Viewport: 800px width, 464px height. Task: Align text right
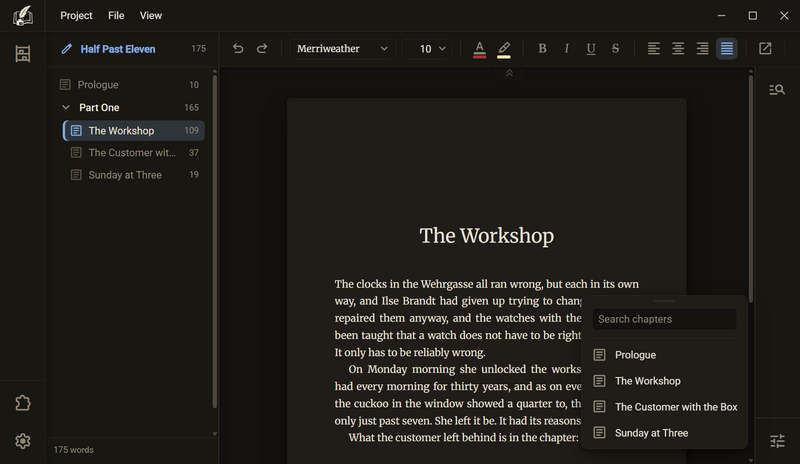(x=703, y=48)
